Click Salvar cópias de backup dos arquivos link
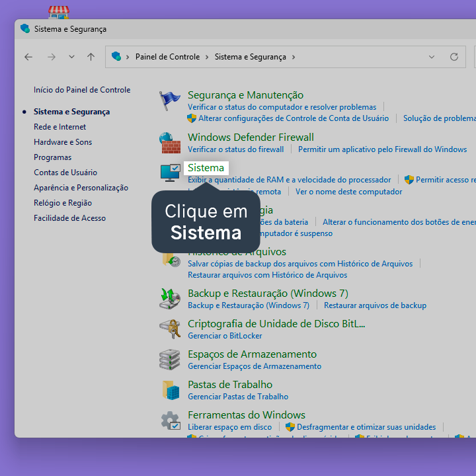476x476 pixels. (300, 264)
